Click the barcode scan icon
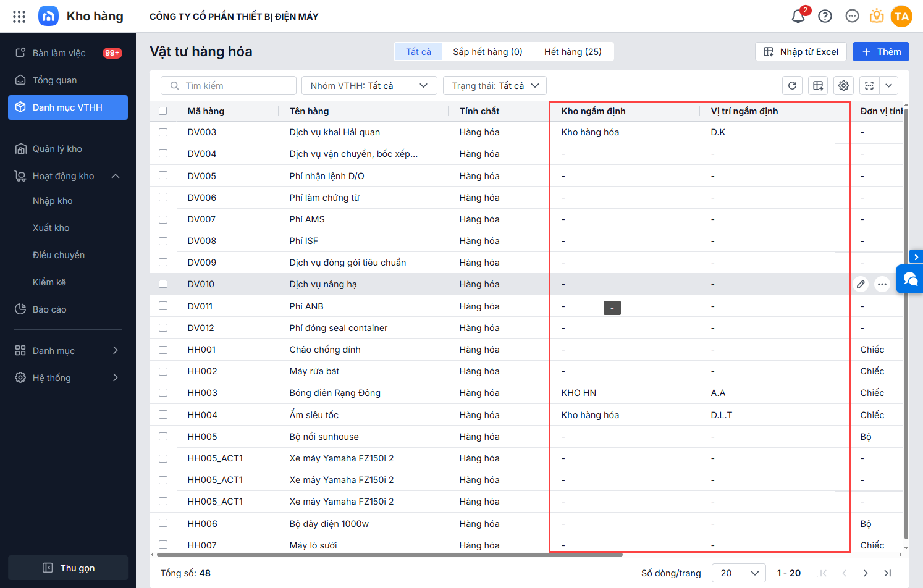Image resolution: width=923 pixels, height=588 pixels. pos(869,86)
